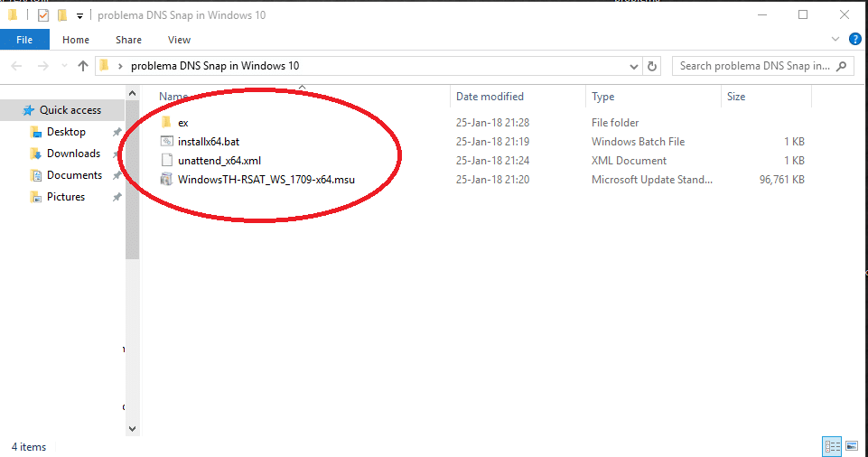Click navigation pane scroll down arrow
This screenshot has height=457, width=868.
click(x=132, y=428)
